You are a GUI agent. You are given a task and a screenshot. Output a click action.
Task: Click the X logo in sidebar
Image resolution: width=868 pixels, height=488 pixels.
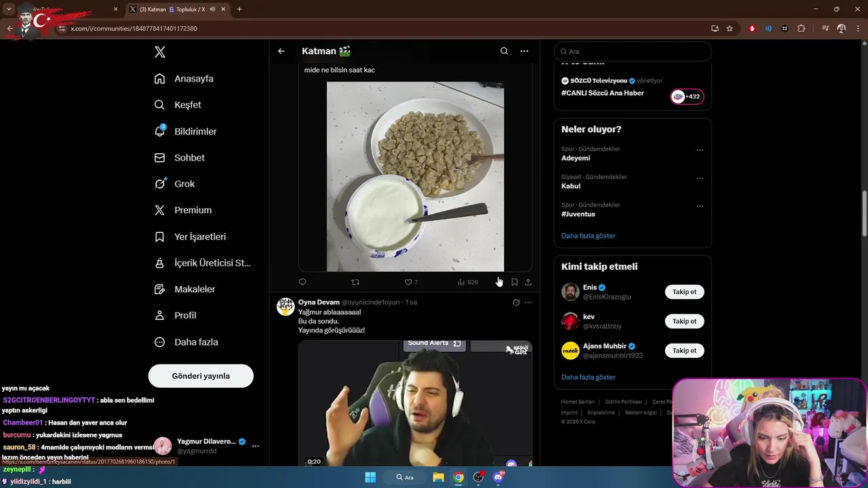coord(160,52)
